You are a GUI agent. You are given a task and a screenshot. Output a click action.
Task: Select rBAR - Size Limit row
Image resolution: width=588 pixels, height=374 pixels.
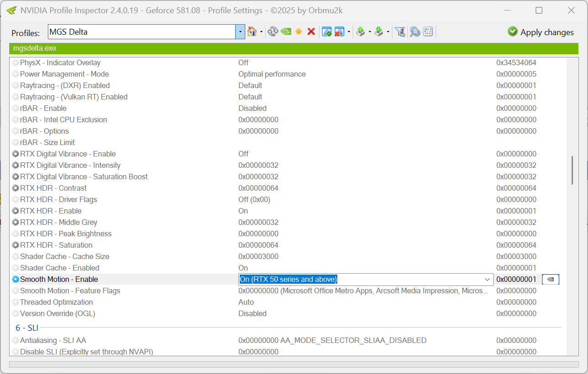[287, 142]
